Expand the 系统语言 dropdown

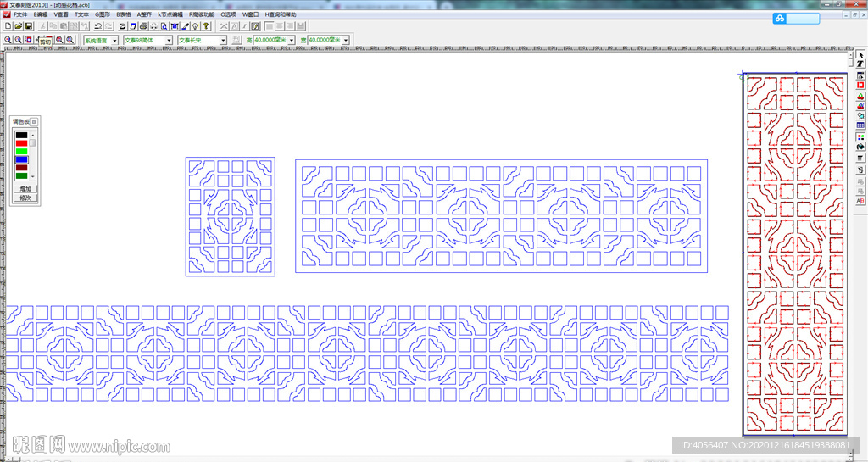tap(114, 41)
